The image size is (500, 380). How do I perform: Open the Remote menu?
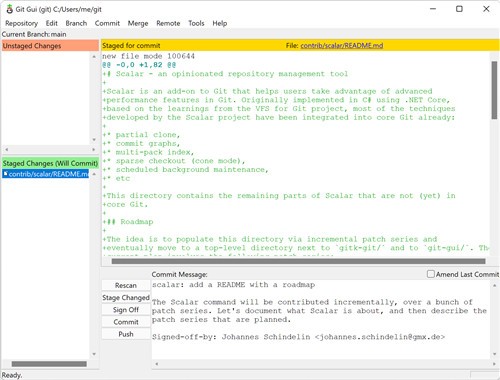click(x=168, y=23)
